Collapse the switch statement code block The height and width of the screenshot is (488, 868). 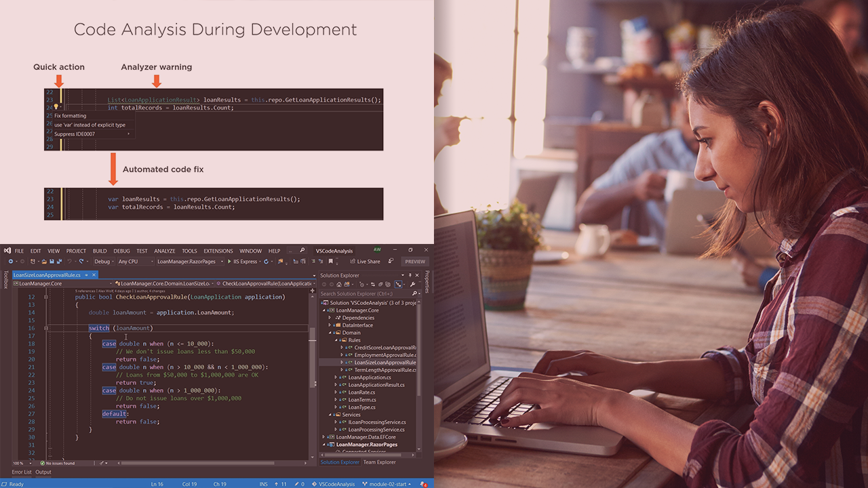pyautogui.click(x=46, y=328)
